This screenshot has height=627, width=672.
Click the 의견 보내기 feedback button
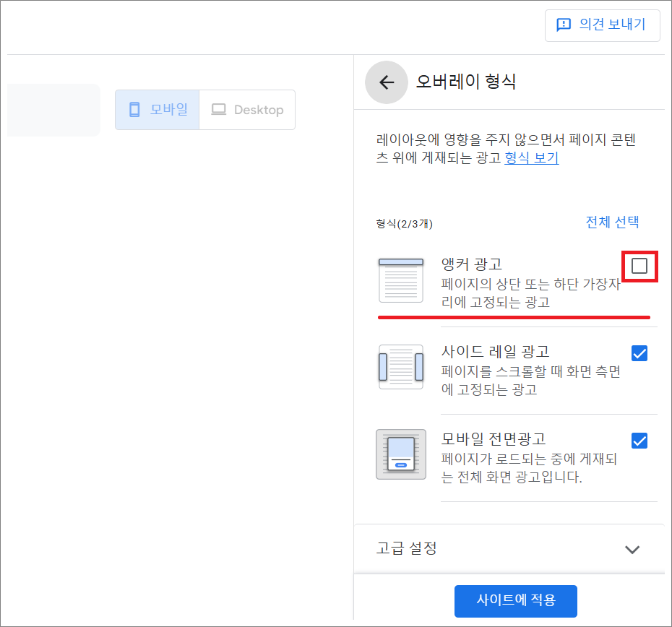click(x=602, y=25)
